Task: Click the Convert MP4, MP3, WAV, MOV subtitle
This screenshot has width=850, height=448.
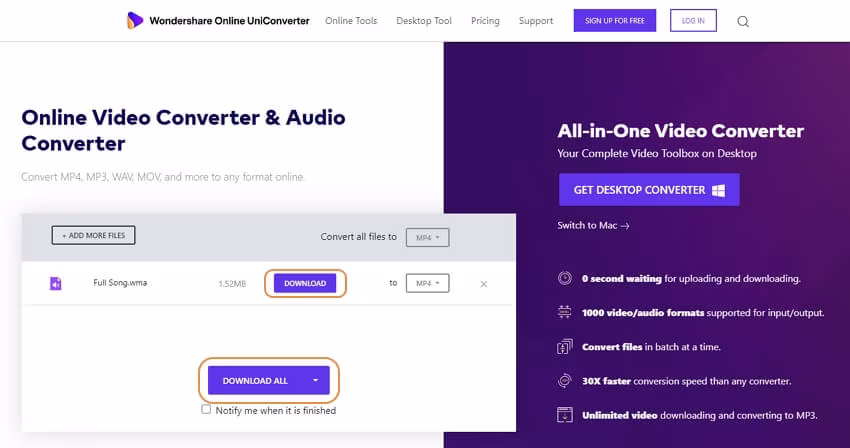Action: click(x=163, y=177)
